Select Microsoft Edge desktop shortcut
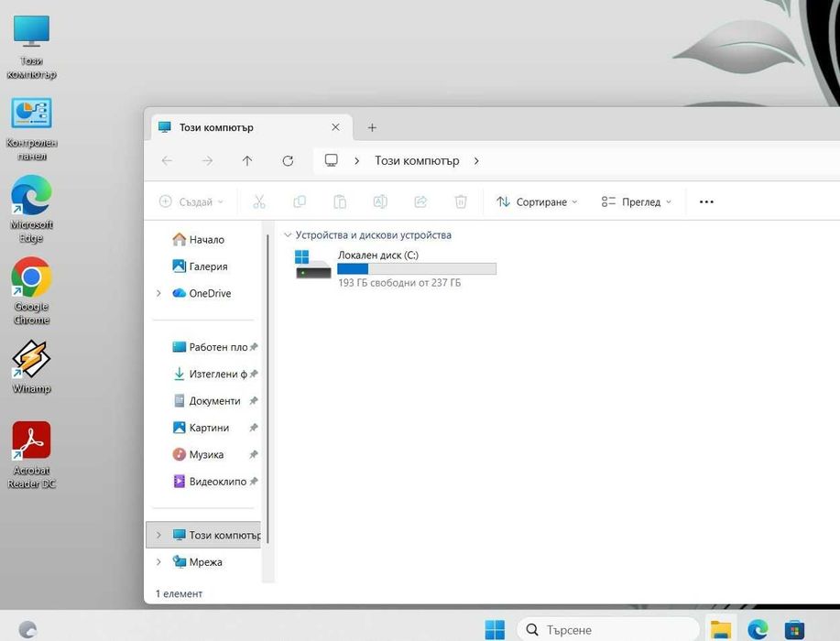This screenshot has height=641, width=840. click(32, 210)
